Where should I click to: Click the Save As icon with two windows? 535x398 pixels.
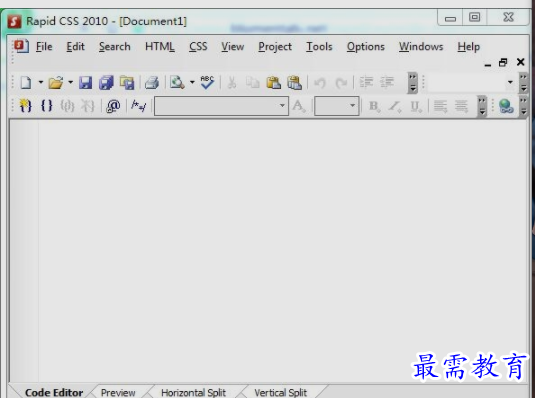click(127, 83)
